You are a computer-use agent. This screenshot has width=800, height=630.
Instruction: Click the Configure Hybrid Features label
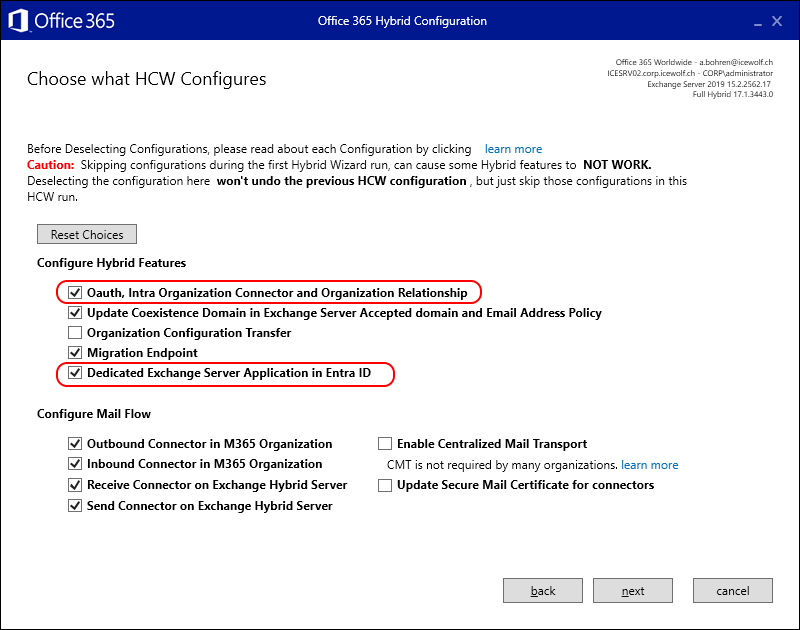pyautogui.click(x=111, y=263)
